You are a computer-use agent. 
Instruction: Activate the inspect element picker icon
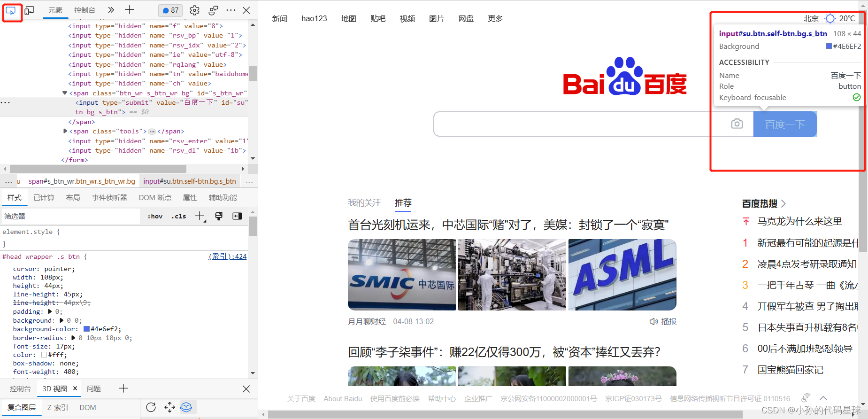click(x=11, y=10)
